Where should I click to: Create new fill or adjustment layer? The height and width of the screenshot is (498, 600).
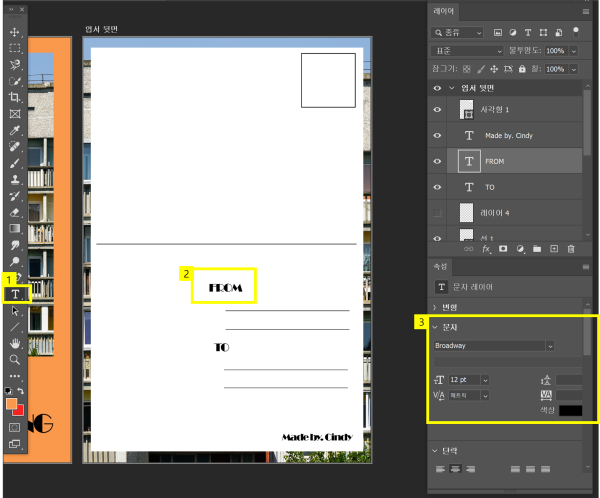[520, 249]
